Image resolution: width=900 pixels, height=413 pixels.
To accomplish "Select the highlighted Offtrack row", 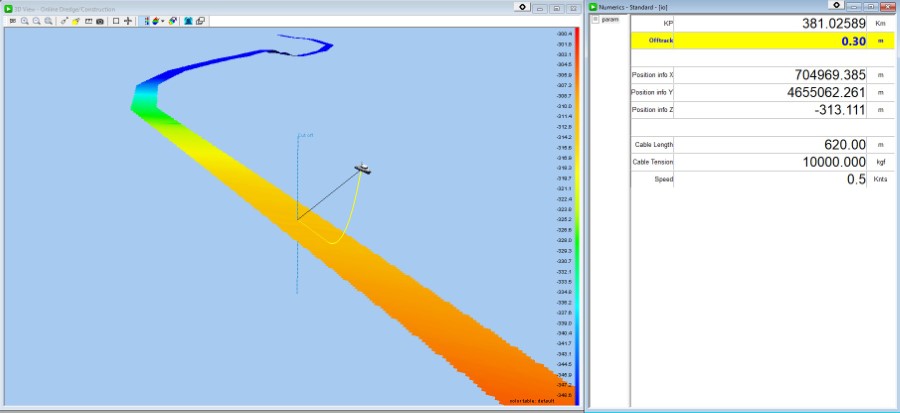I will tap(763, 41).
